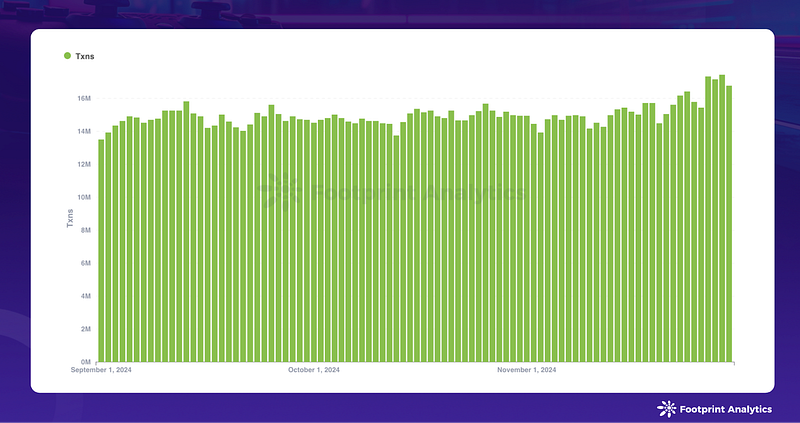
Task: Click the vertical Txns y-axis title
Action: click(x=70, y=218)
